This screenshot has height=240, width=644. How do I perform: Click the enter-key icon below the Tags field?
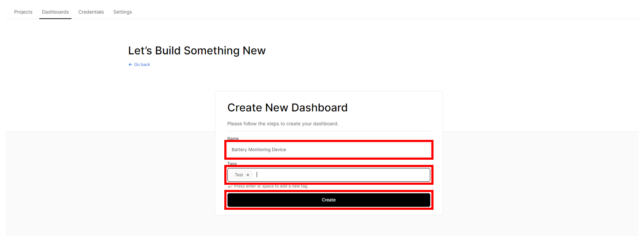coord(230,186)
